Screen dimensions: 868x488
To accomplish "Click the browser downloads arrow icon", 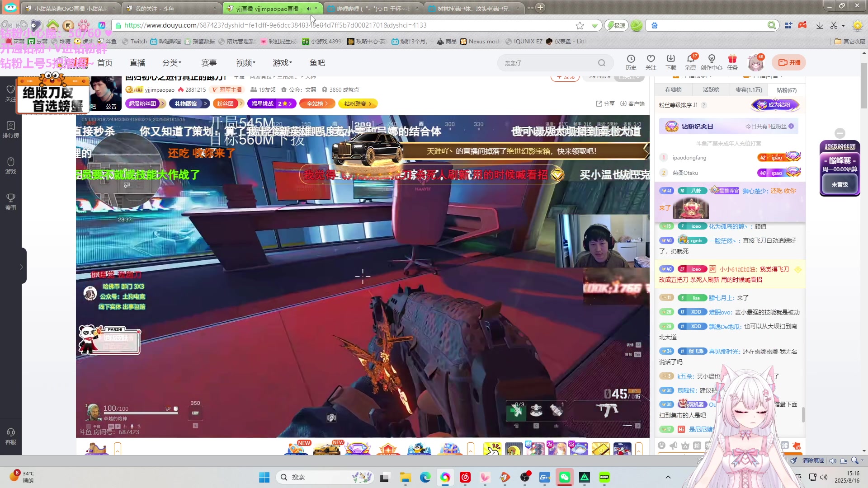I will 820,25.
